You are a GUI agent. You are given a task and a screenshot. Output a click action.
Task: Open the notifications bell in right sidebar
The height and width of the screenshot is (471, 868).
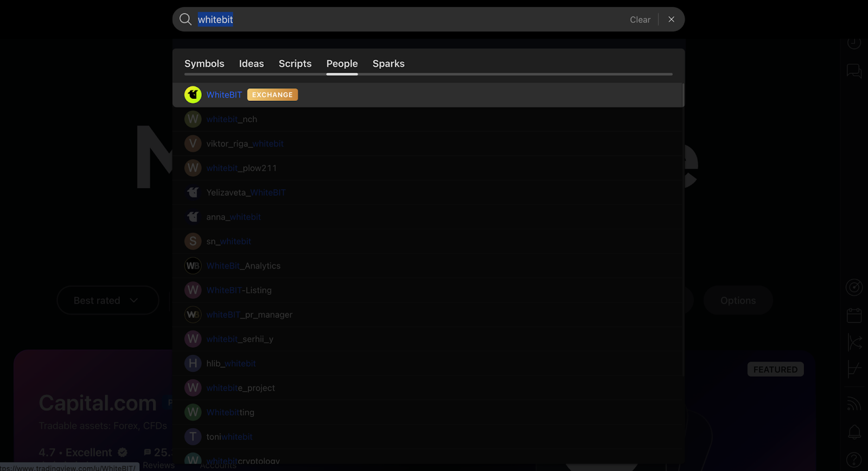tap(854, 432)
